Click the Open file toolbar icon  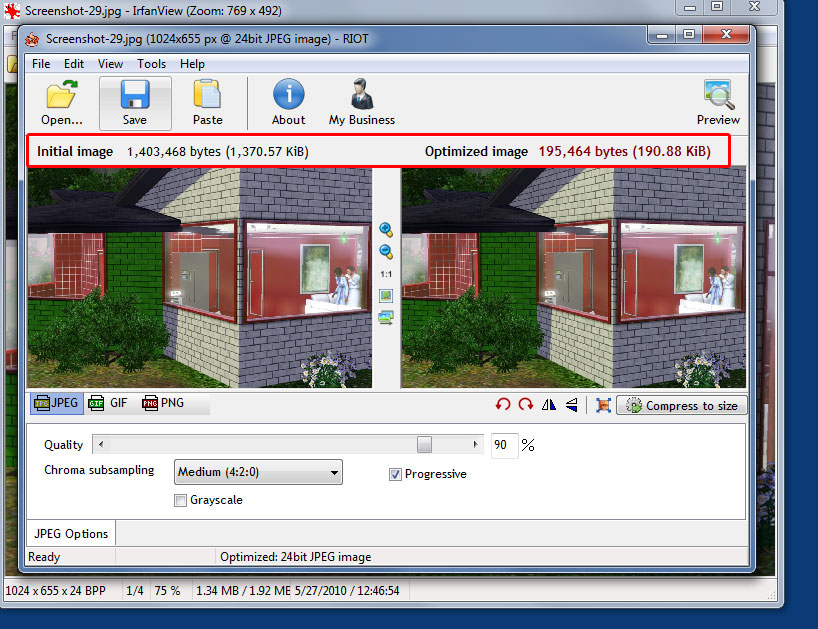(61, 103)
